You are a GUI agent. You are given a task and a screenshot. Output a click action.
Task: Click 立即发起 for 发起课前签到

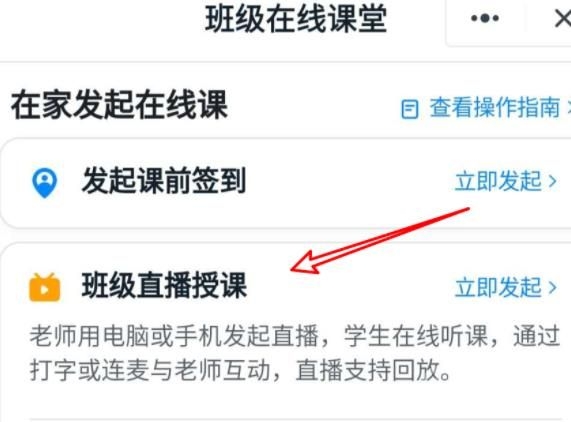[498, 181]
